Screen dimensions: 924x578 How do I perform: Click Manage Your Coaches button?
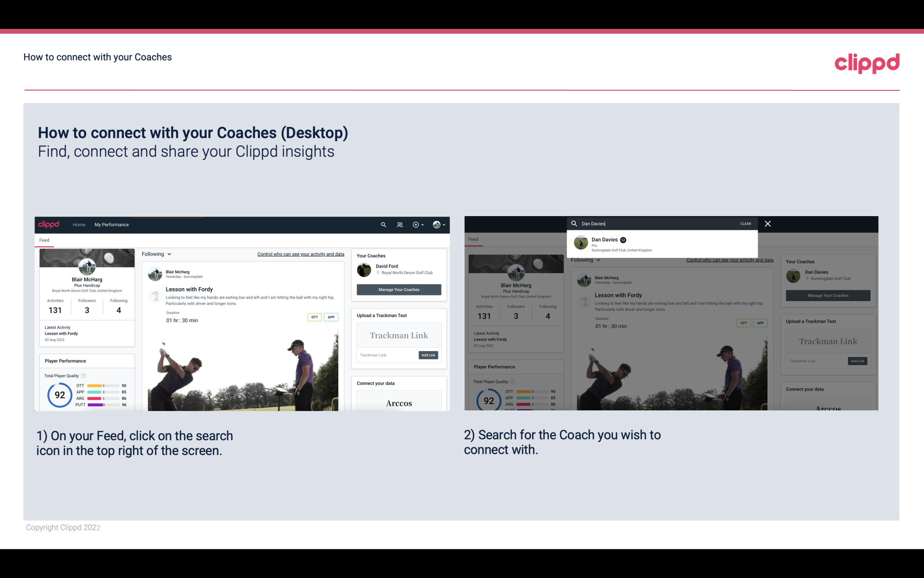(399, 289)
